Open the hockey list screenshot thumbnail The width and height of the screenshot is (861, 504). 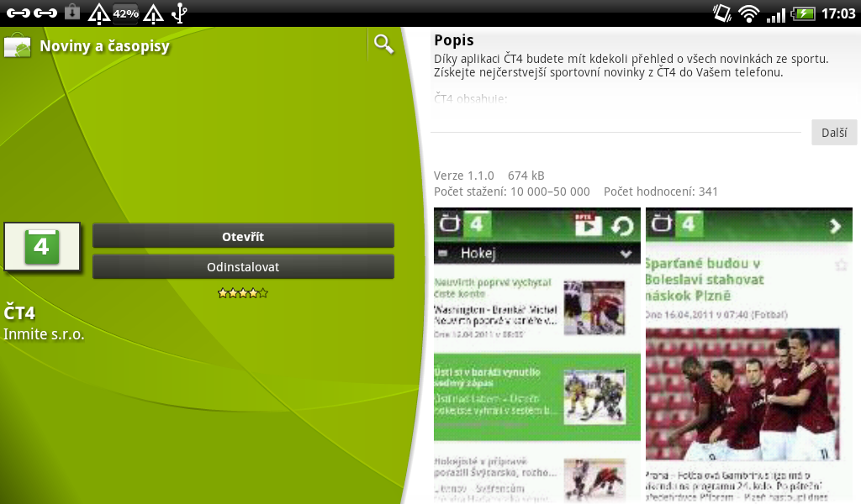pyautogui.click(x=537, y=355)
